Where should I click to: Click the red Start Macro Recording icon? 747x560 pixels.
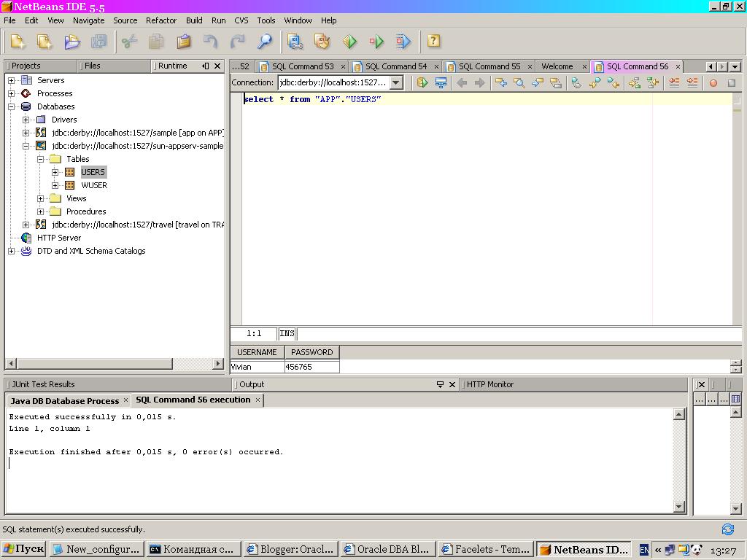713,83
